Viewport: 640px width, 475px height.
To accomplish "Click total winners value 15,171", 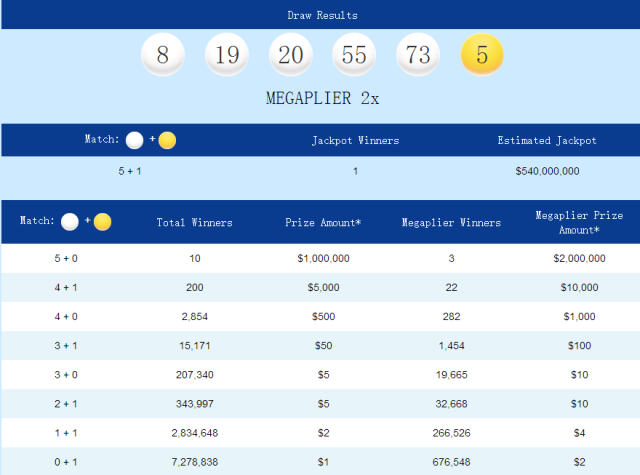I will coord(195,346).
